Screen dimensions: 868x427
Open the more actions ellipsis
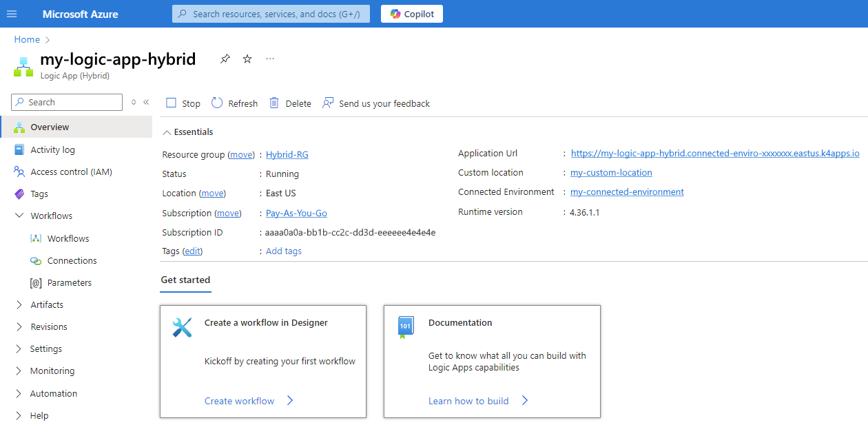point(269,59)
